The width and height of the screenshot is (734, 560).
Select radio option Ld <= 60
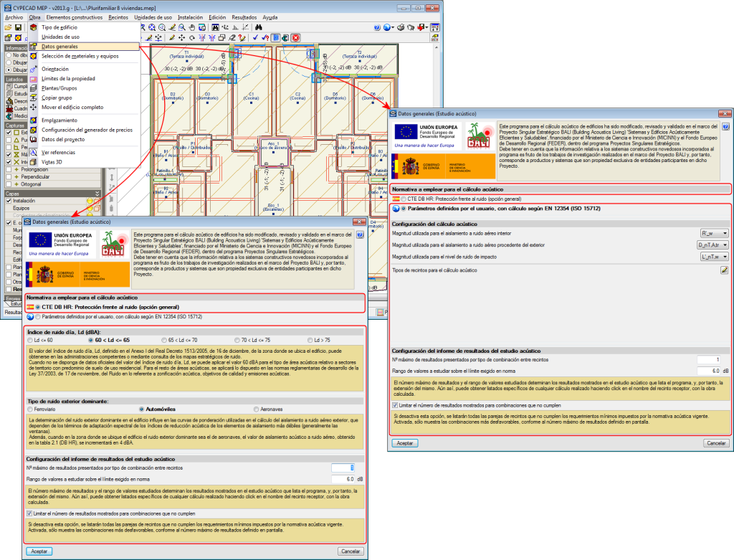pyautogui.click(x=30, y=341)
